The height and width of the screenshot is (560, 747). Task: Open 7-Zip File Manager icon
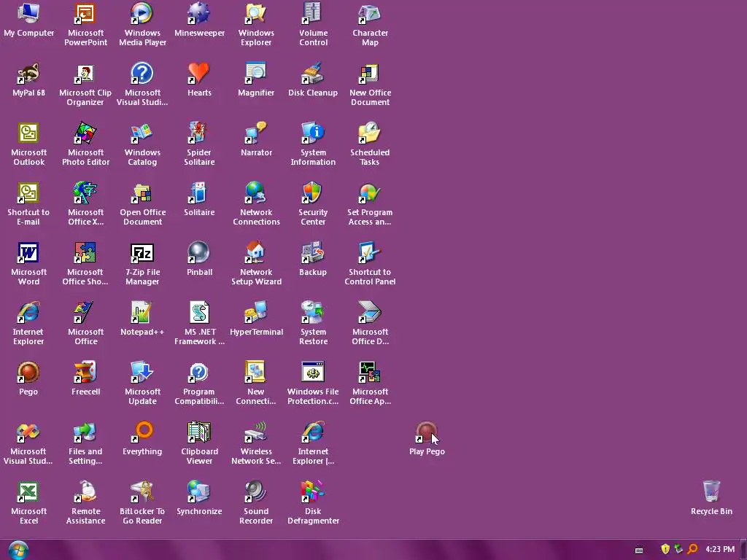coord(142,252)
